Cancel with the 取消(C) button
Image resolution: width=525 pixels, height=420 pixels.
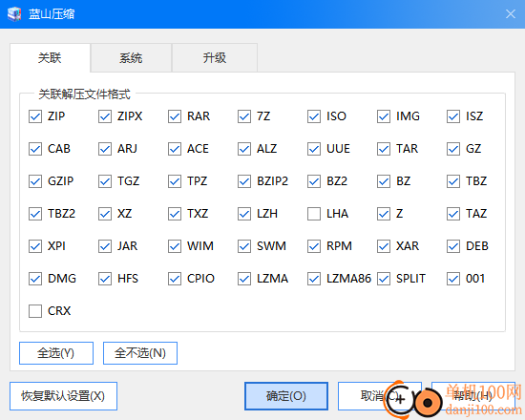pos(379,396)
